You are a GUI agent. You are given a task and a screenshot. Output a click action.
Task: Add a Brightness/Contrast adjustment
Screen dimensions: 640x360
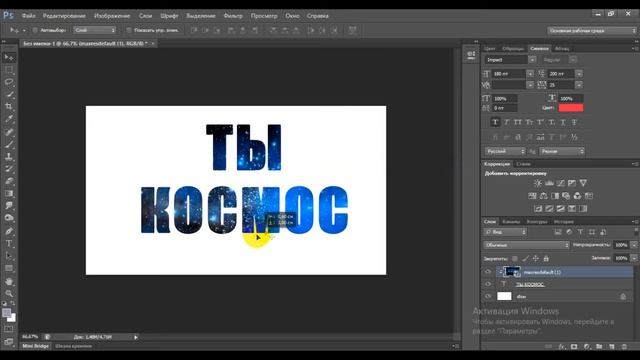pyautogui.click(x=538, y=183)
